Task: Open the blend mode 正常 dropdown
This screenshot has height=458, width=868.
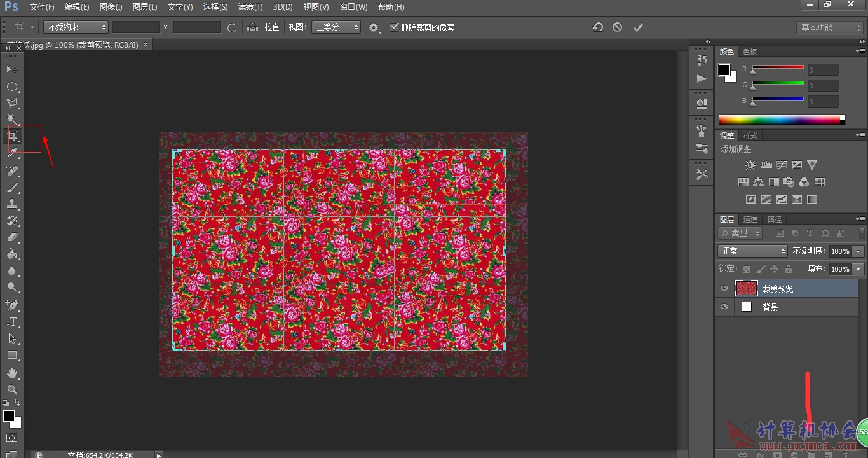Action: (752, 251)
